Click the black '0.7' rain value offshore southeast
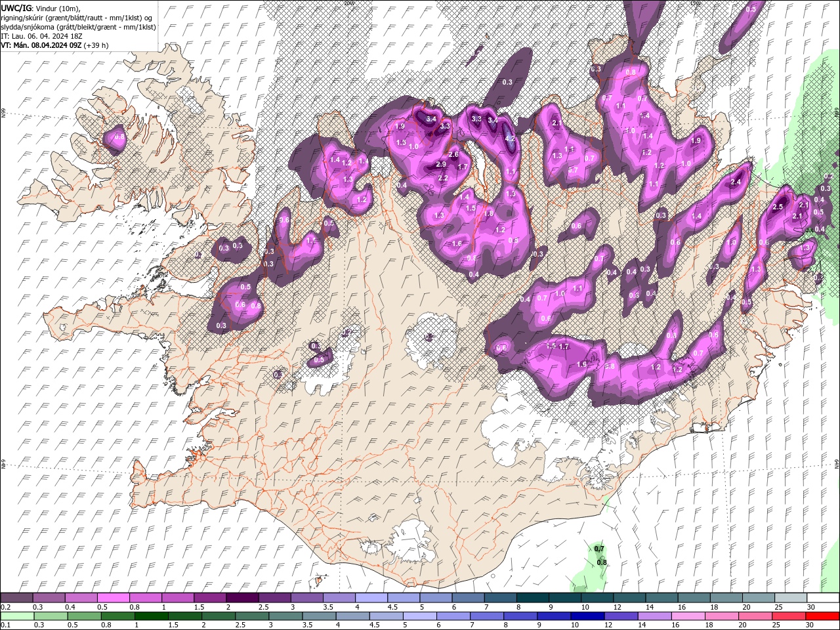 tap(599, 549)
